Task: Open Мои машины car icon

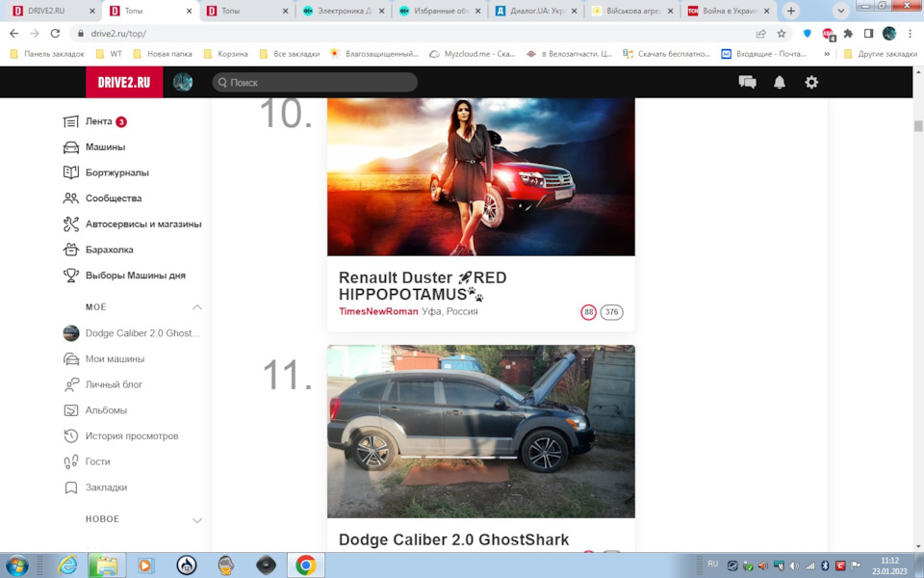Action: click(70, 359)
